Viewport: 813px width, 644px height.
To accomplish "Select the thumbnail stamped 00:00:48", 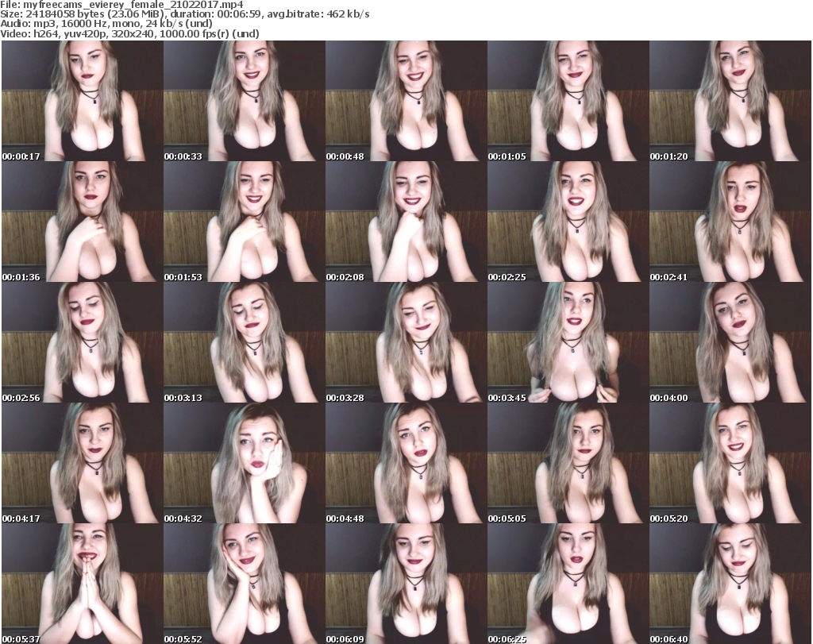I will 406,101.
